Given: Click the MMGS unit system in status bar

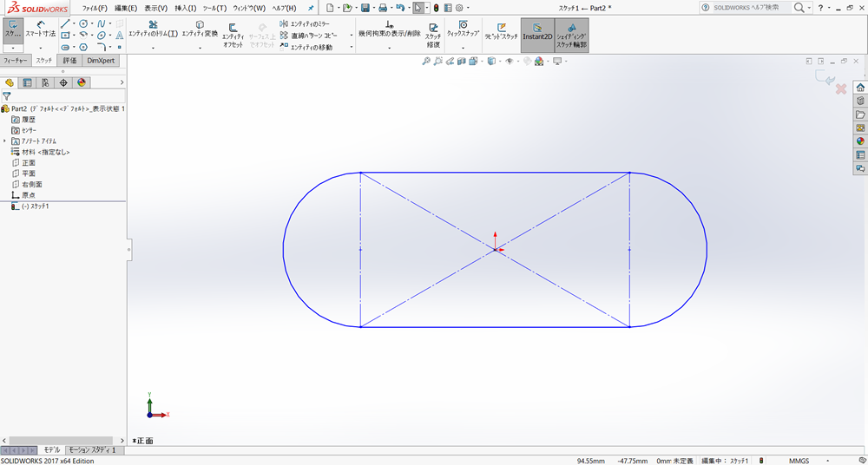Looking at the screenshot, I should (x=799, y=461).
